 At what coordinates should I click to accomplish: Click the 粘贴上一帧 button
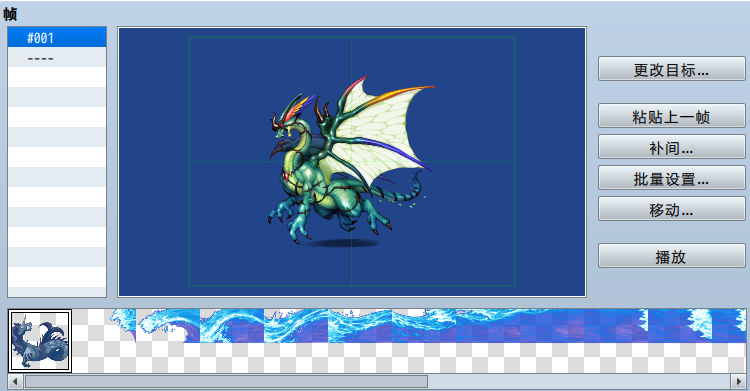(x=671, y=116)
